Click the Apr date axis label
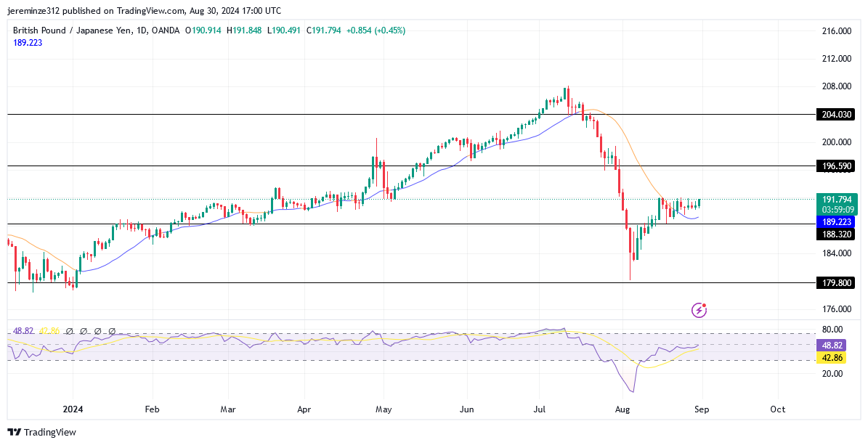Screen dimensions: 868x445 [304, 409]
